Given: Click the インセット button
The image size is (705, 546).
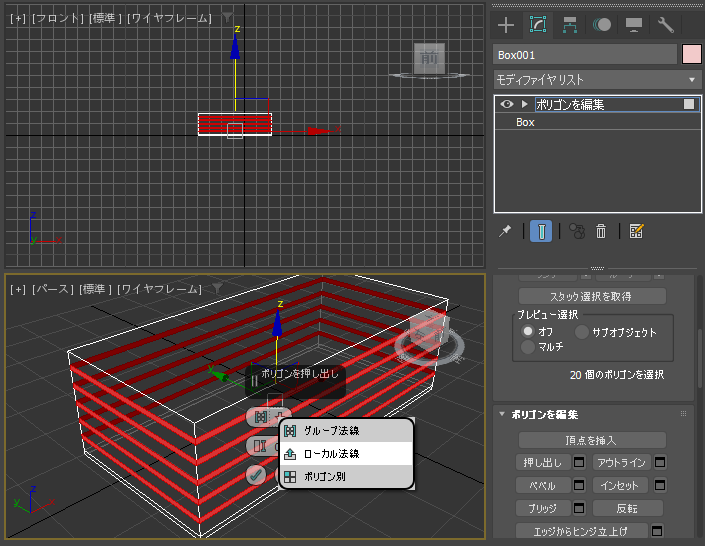Looking at the screenshot, I should coord(620,485).
